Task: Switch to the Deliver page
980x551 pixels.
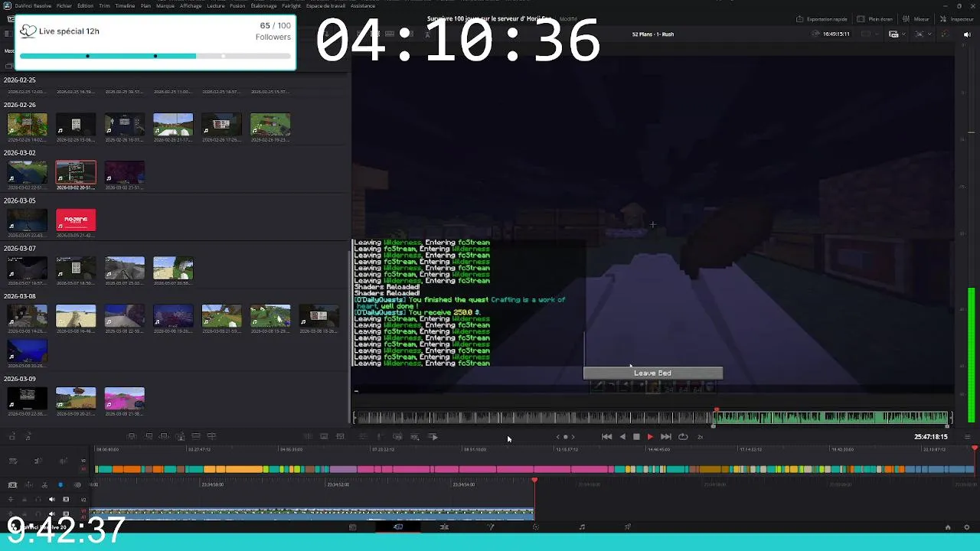Action: [628, 527]
